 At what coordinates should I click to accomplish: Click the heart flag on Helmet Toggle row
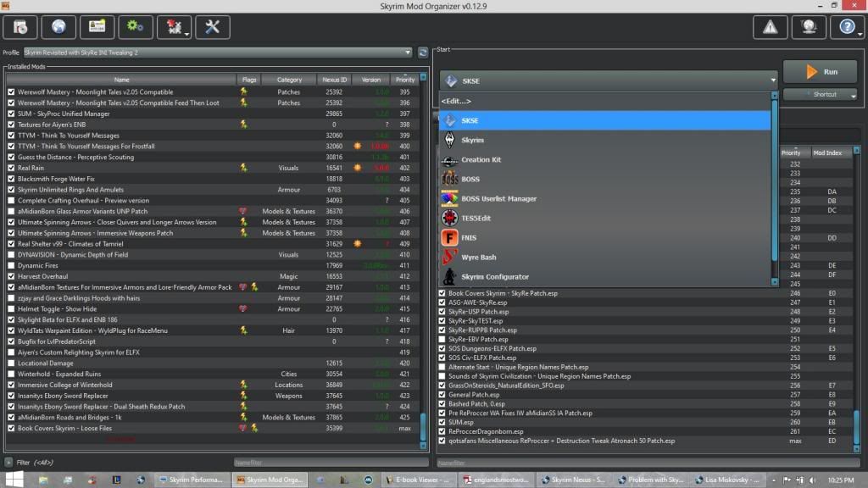242,308
